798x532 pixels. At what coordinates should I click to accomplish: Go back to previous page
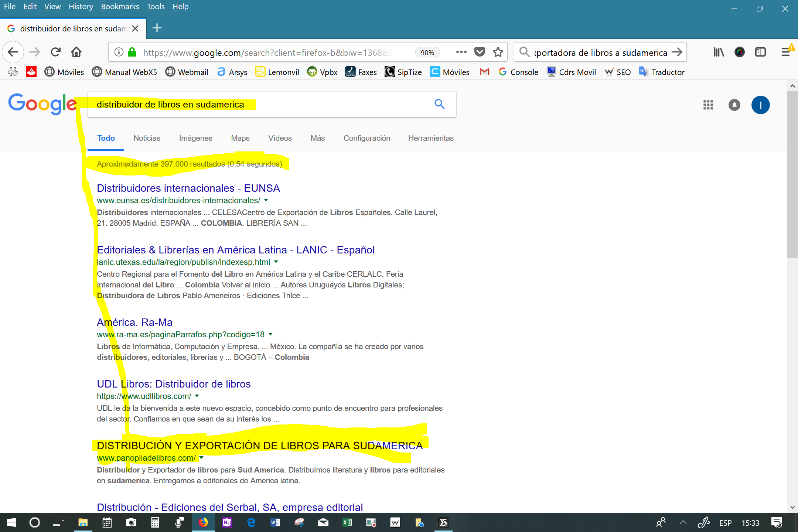point(13,52)
